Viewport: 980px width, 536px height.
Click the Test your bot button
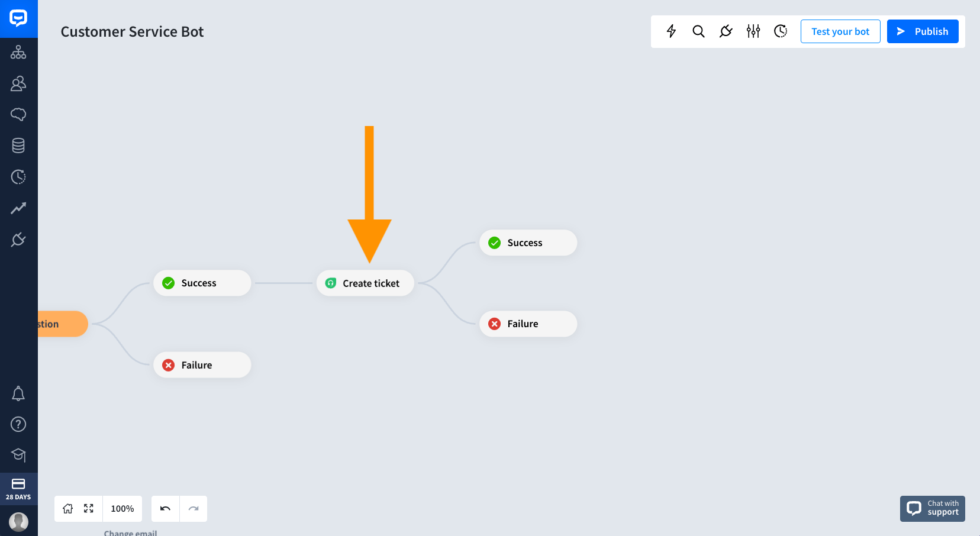point(840,31)
